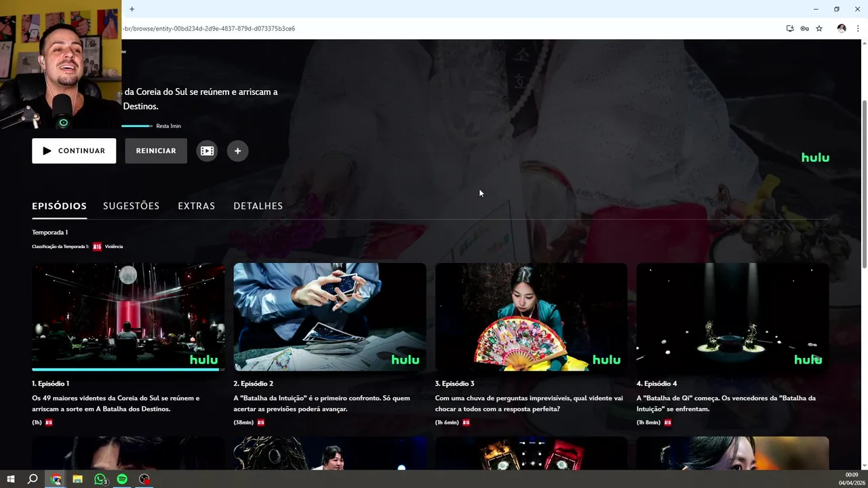Open Episódio 4 dark stage thumbnail

click(x=732, y=317)
